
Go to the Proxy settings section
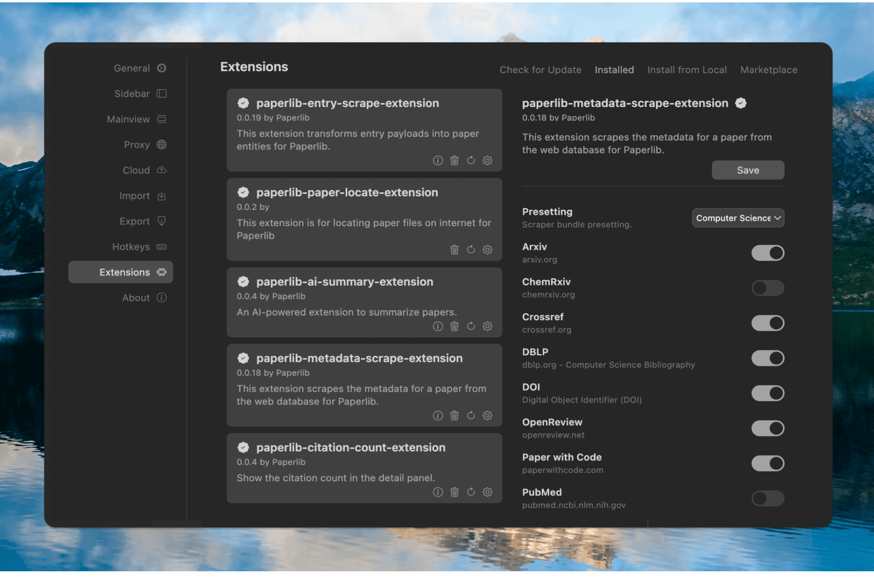[137, 145]
